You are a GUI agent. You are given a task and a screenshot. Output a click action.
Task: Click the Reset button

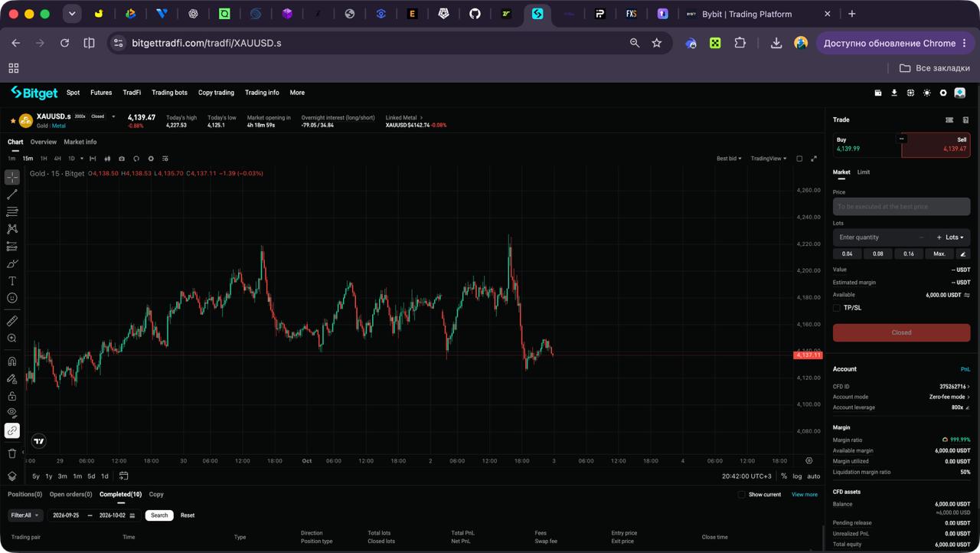[x=188, y=515]
